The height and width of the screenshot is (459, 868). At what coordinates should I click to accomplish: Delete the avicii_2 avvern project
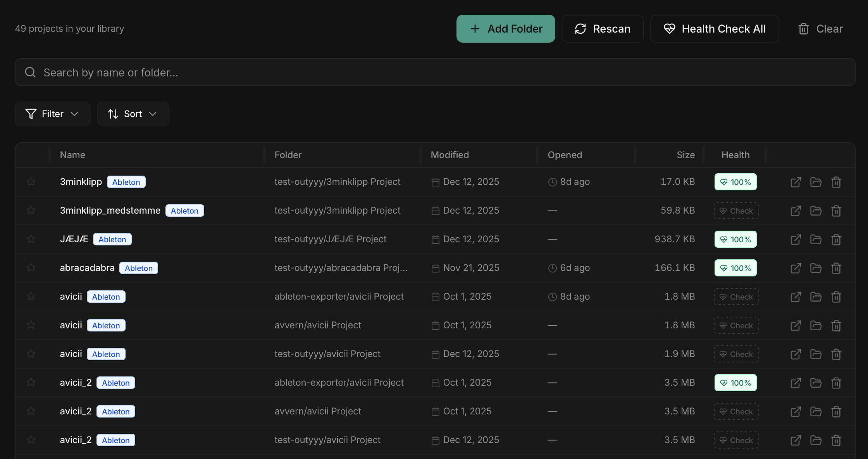click(x=836, y=411)
